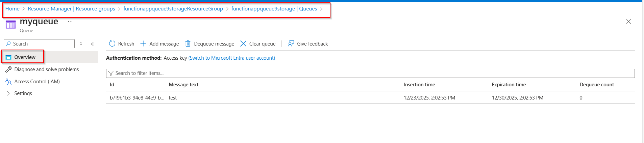Viewport: 644px width, 143px height.
Task: Click expiration time 12/30/2025, 2:02:53 PM
Action: tap(517, 98)
